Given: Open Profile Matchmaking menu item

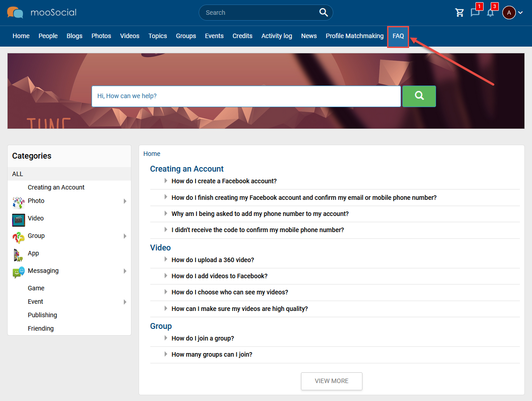Looking at the screenshot, I should (x=354, y=36).
